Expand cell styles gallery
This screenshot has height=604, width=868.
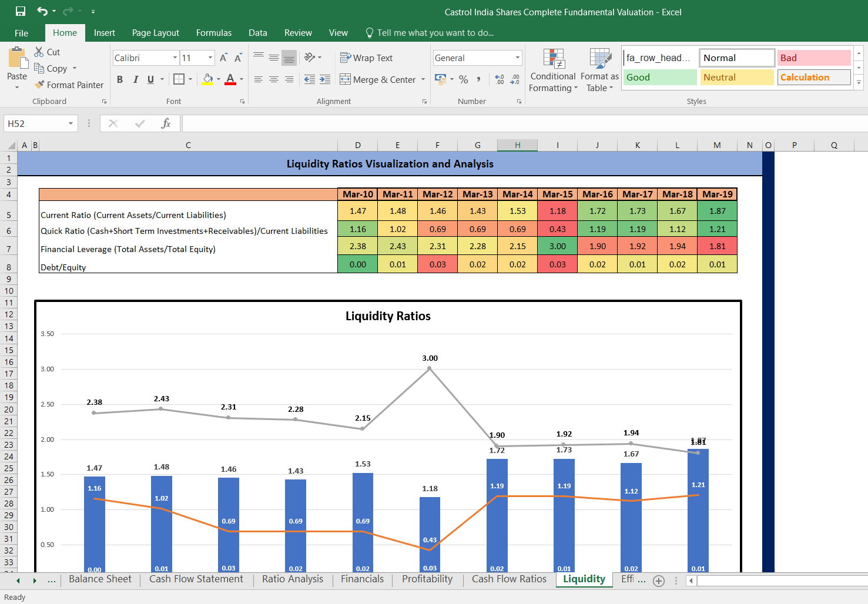859,82
